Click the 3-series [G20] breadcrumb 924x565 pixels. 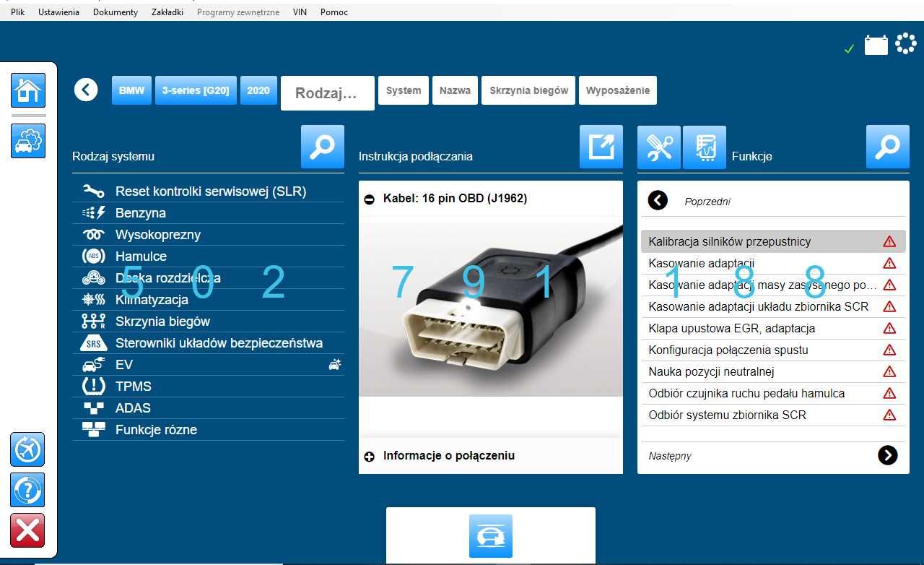pos(196,90)
